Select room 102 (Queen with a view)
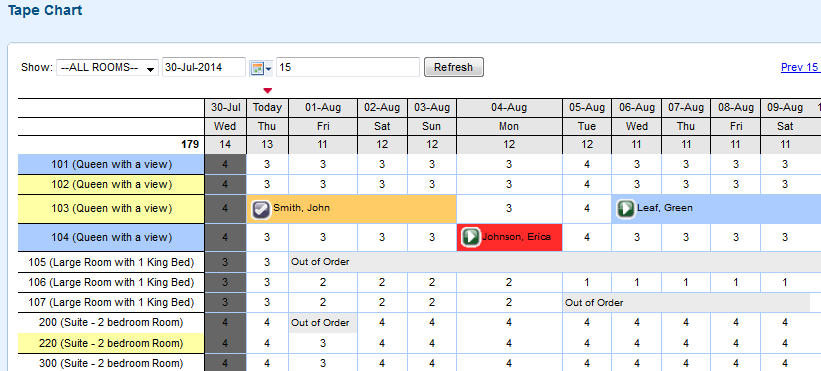 112,184
